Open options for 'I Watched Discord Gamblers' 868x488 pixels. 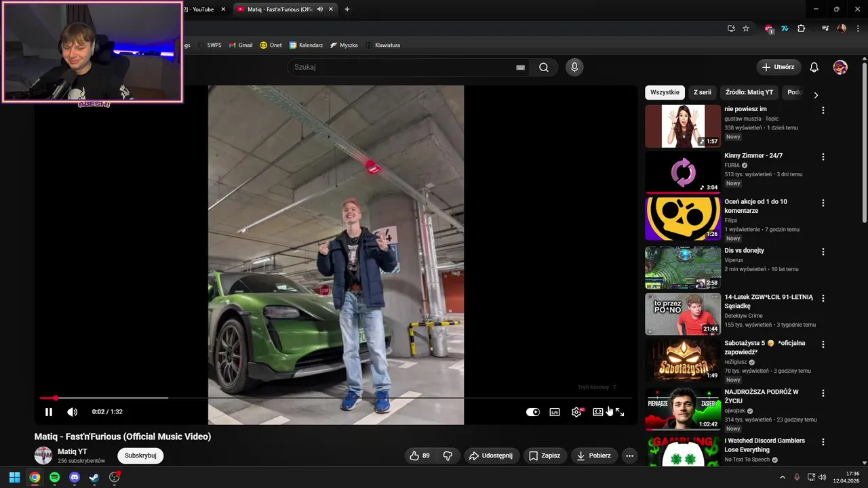click(x=823, y=442)
